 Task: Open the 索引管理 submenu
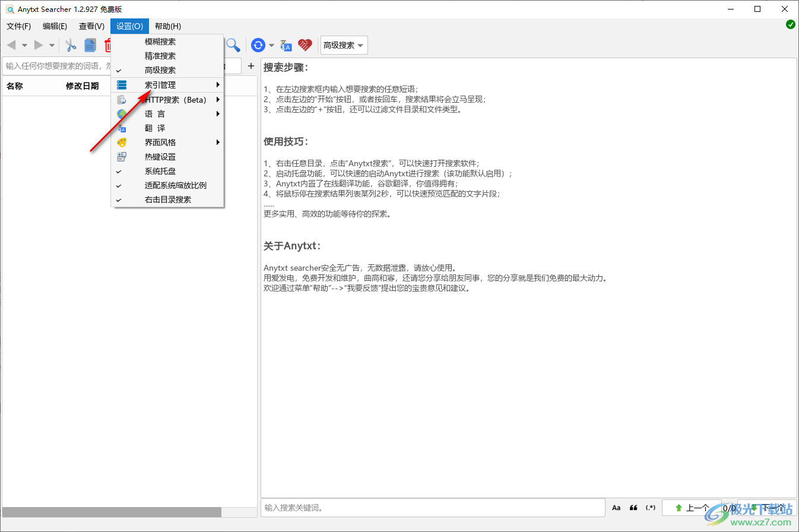(167, 85)
